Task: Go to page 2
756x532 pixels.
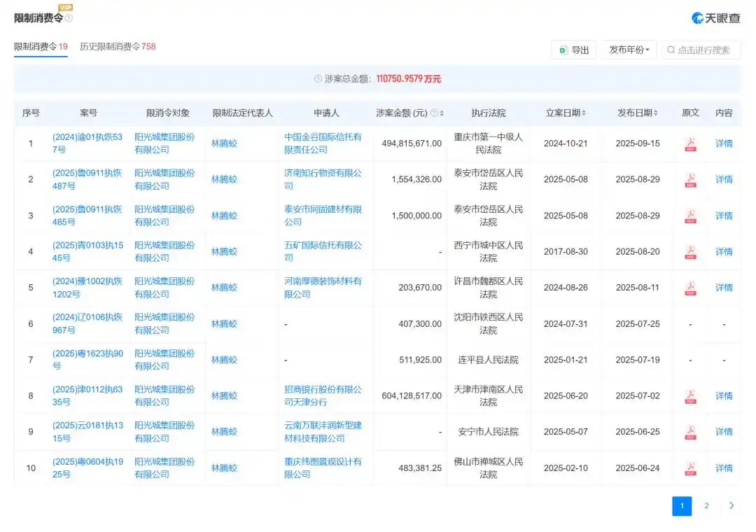Action: (706, 505)
